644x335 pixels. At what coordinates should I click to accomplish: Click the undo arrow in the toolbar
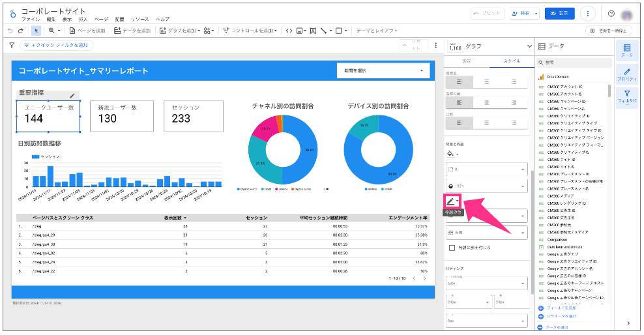tap(10, 31)
